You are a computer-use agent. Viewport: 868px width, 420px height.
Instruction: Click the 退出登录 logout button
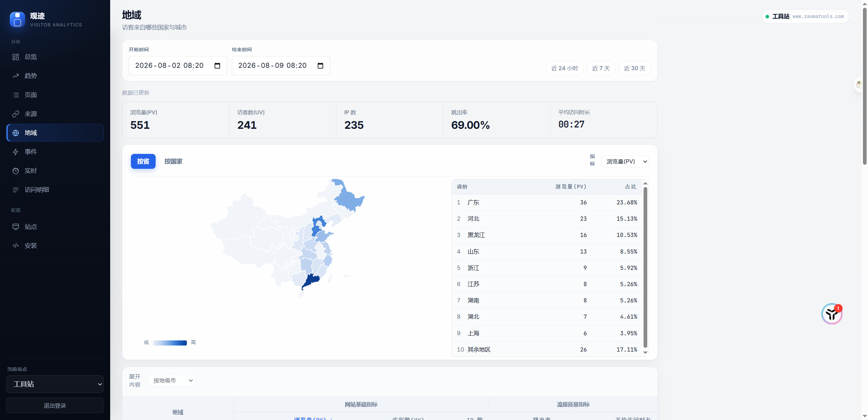pyautogui.click(x=55, y=405)
